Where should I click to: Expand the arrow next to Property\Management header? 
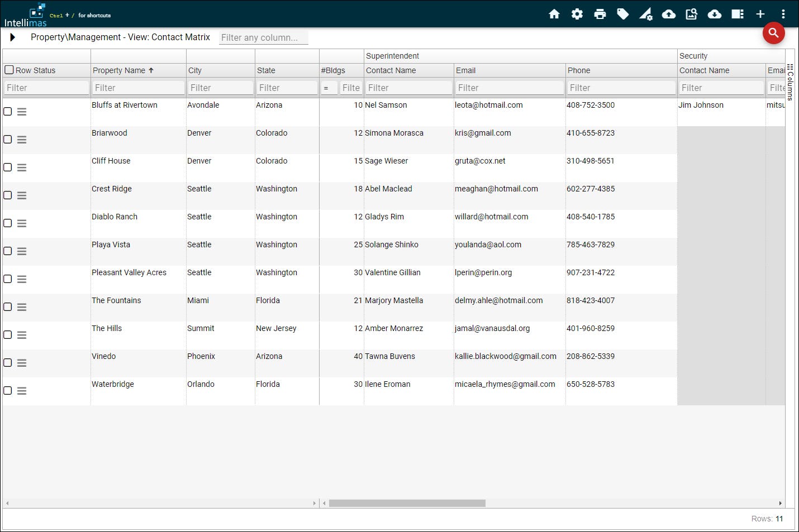click(x=13, y=37)
